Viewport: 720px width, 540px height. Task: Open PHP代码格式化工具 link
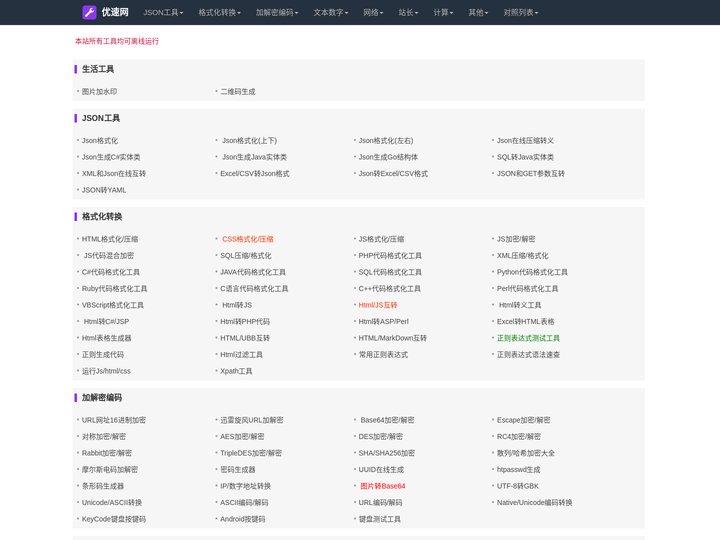point(390,256)
